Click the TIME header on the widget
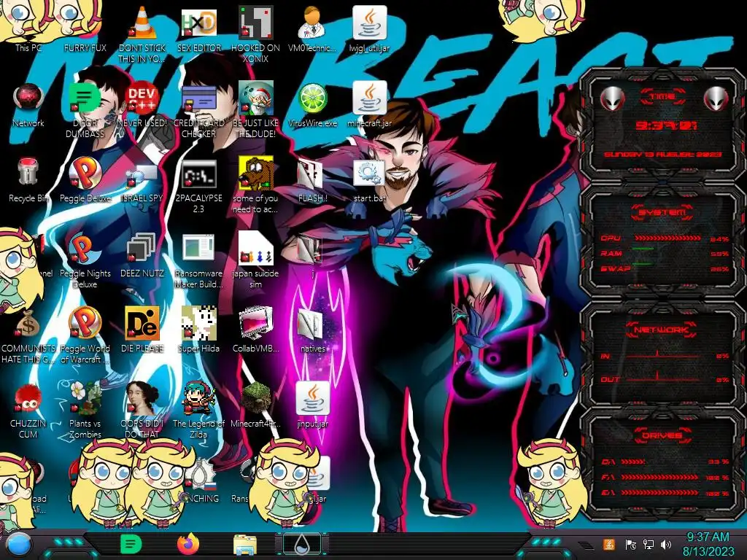This screenshot has height=560, width=747. coord(662,97)
